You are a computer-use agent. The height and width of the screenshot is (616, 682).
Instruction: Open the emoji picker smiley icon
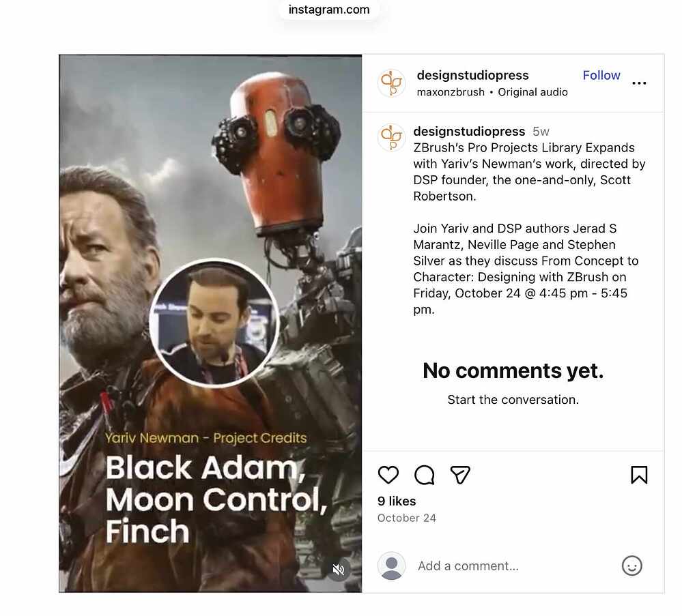[x=631, y=566]
